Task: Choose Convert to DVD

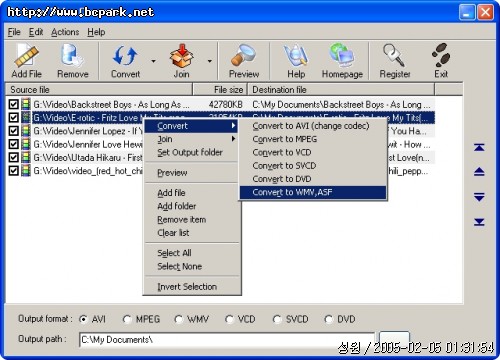Action: point(313,179)
